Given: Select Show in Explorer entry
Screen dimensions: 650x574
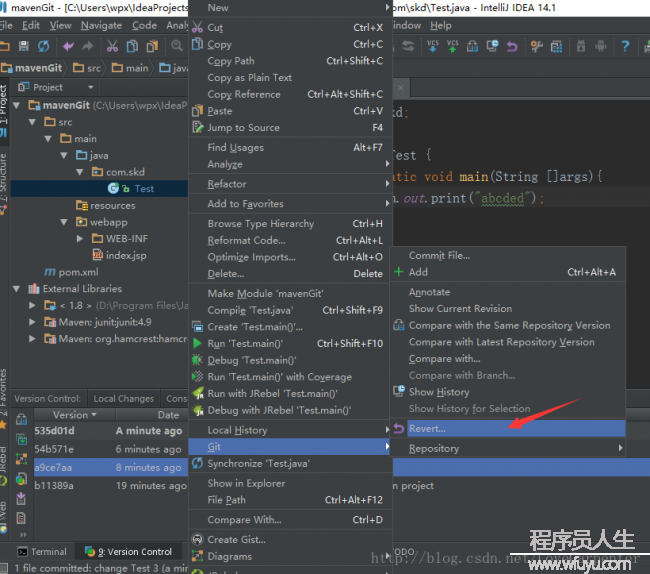Looking at the screenshot, I should click(x=291, y=483).
